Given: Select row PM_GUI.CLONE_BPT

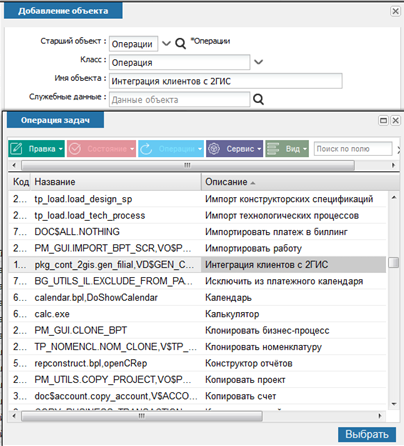Looking at the screenshot, I should [x=197, y=330].
